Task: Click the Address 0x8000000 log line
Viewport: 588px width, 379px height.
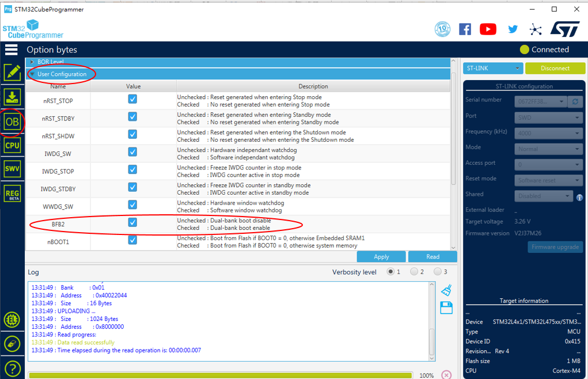Action: pyautogui.click(x=78, y=327)
